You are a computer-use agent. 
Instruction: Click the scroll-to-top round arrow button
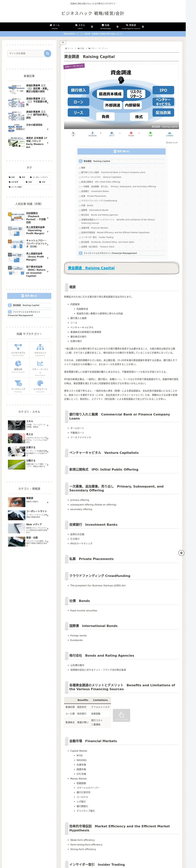(x=181, y=553)
